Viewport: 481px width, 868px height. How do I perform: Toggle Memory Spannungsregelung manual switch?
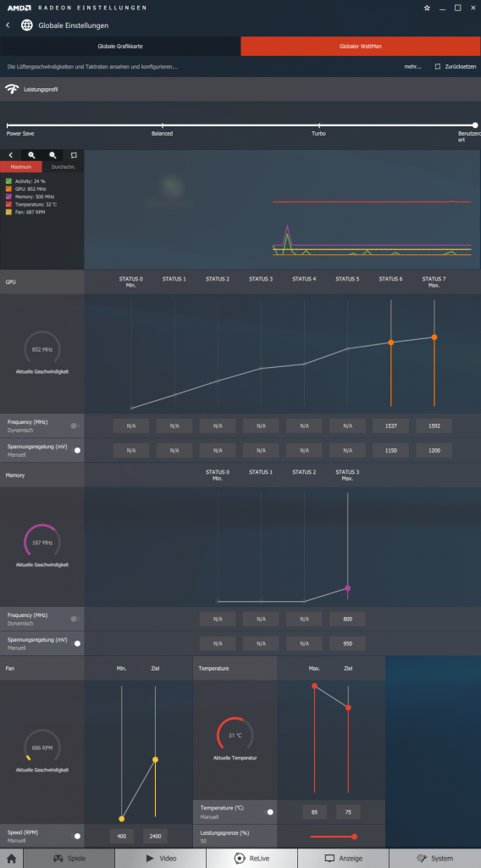pos(76,643)
